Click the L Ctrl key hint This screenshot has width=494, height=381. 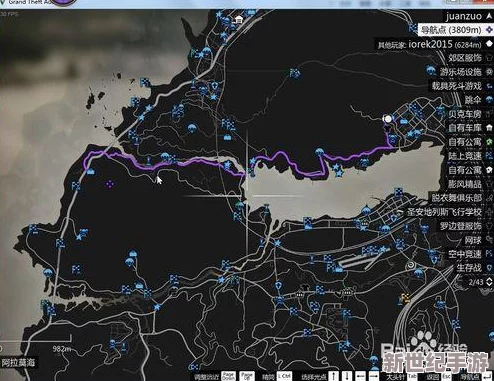285,376
